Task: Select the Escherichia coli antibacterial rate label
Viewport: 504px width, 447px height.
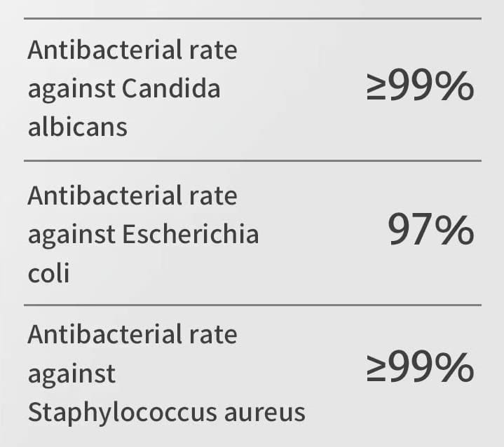Action: (x=144, y=234)
